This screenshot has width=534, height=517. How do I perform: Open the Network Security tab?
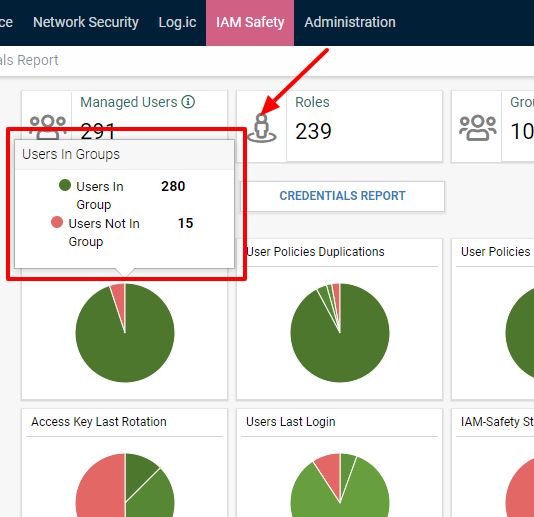(86, 22)
